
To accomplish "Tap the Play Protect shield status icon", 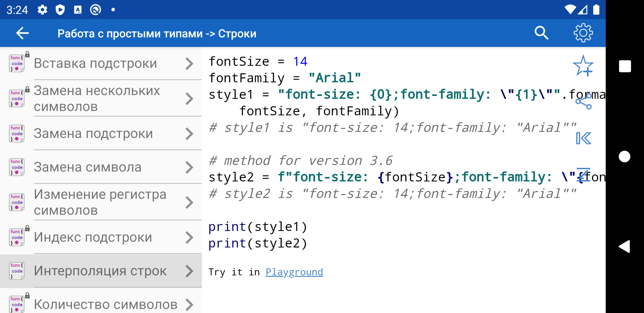I will tap(60, 10).
